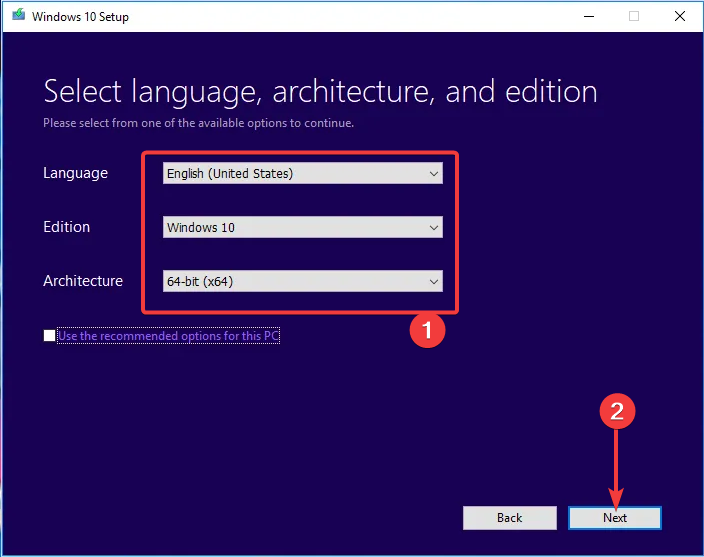Screen dimensions: 704x557
Task: Go back with the Back button
Action: pos(510,518)
